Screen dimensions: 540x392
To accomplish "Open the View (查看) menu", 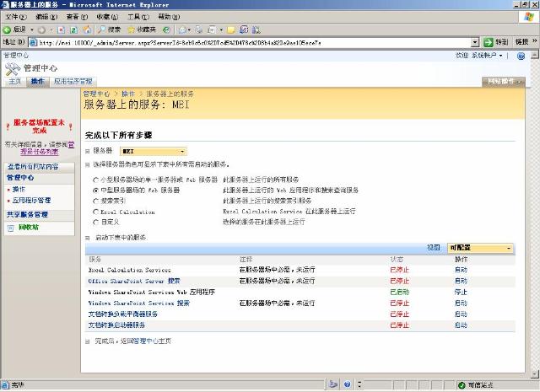I will point(77,17).
